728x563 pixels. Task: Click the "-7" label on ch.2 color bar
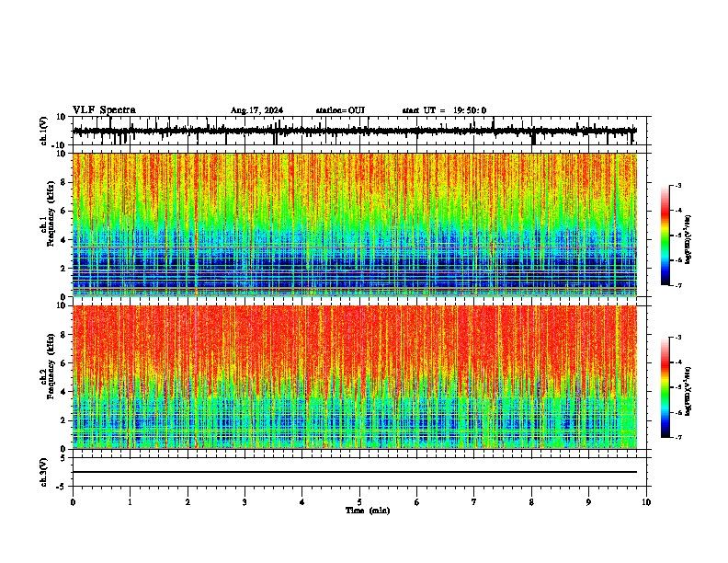click(678, 437)
